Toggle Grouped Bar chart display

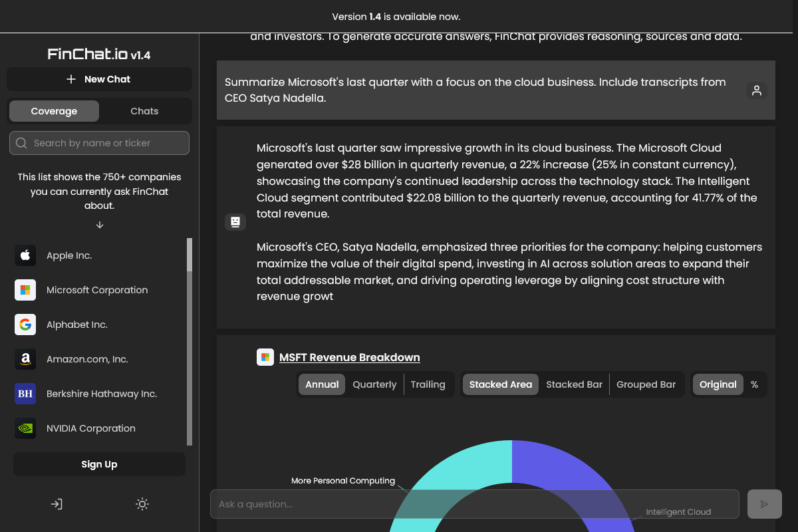(646, 384)
